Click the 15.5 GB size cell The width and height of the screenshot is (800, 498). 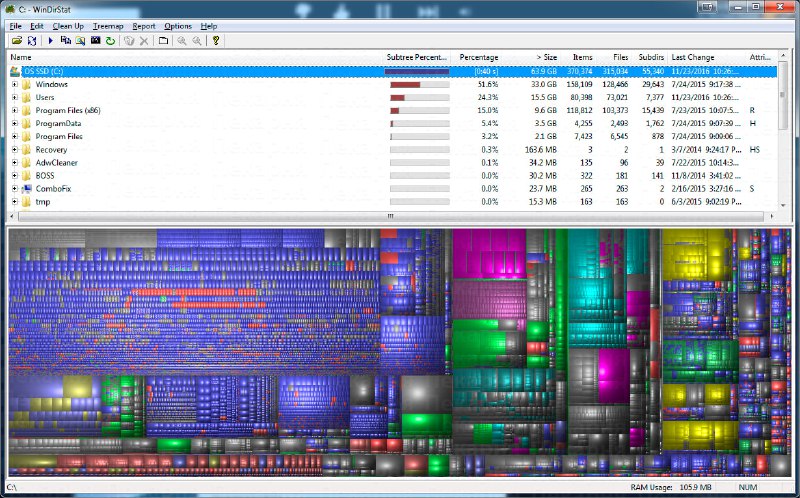[543, 97]
